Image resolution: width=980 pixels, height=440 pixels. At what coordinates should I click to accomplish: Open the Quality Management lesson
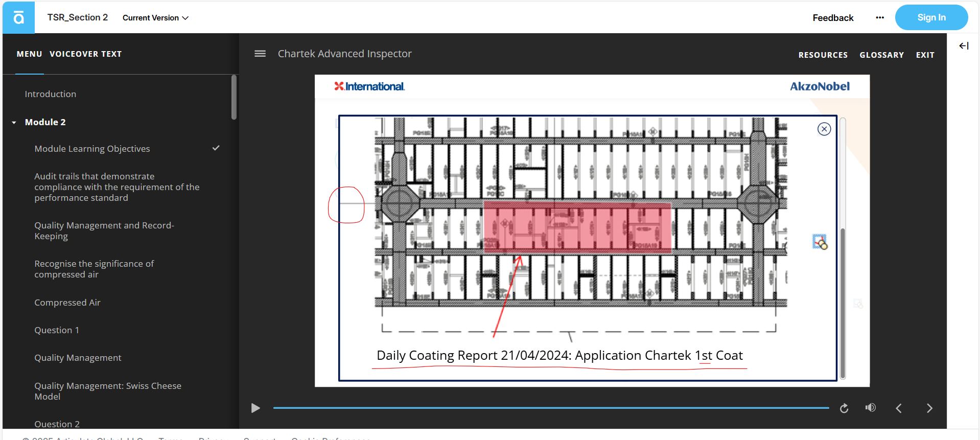(x=78, y=358)
